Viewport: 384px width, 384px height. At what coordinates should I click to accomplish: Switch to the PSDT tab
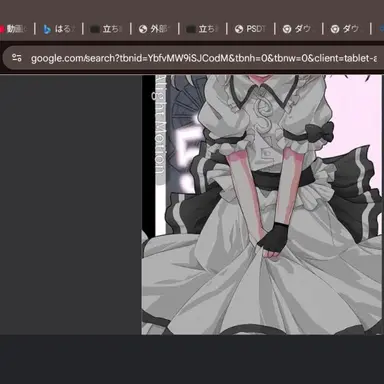click(250, 29)
